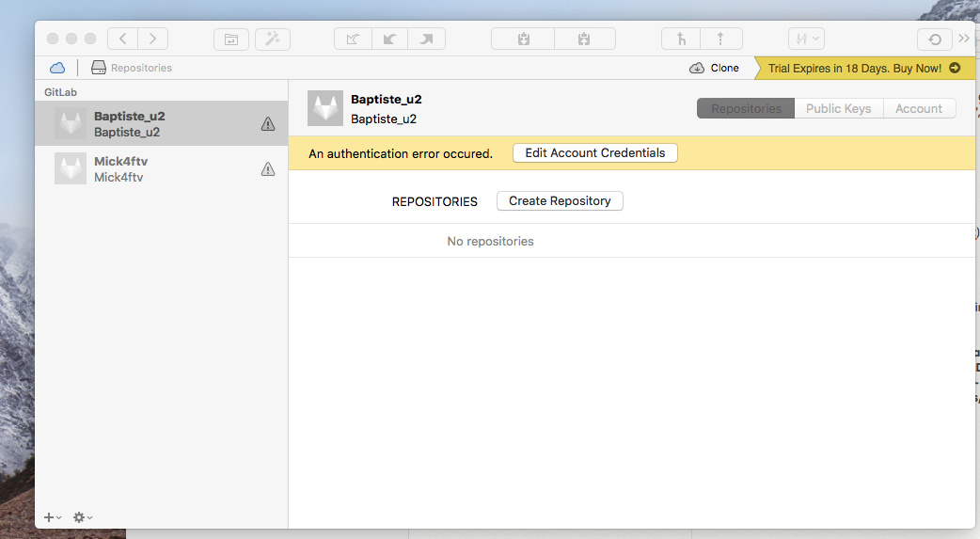Click the 'No repositories' text
Viewport: 980px width, 539px height.
491,242
